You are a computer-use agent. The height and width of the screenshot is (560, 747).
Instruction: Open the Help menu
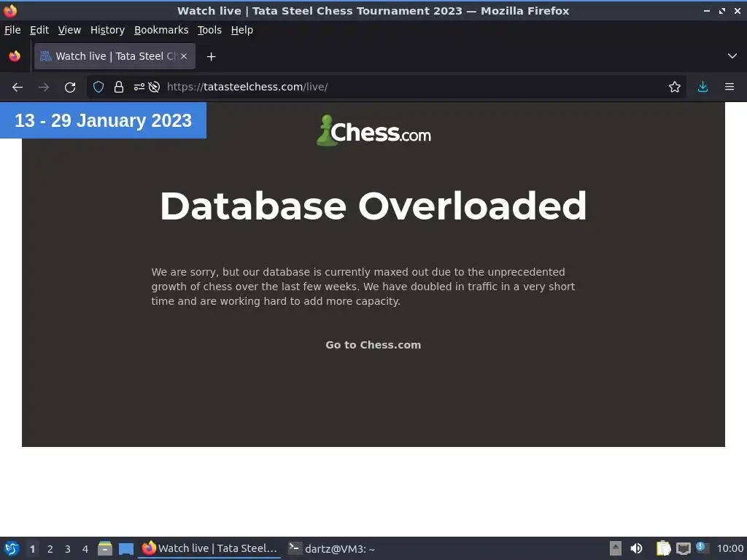click(x=242, y=30)
